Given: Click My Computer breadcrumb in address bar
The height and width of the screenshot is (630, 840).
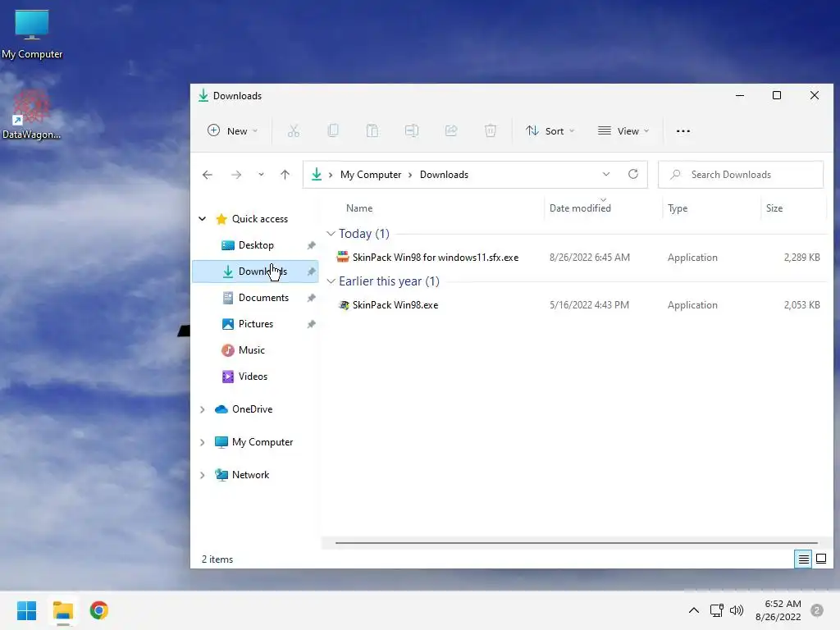Looking at the screenshot, I should point(371,175).
